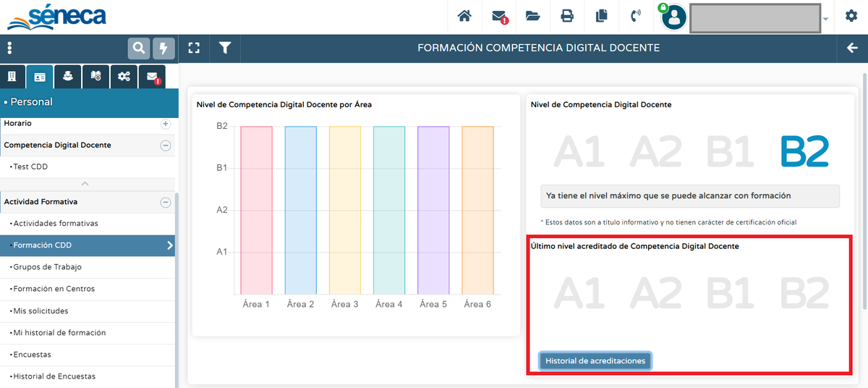
Task: Toggle fullscreen view icon
Action: tap(193, 48)
